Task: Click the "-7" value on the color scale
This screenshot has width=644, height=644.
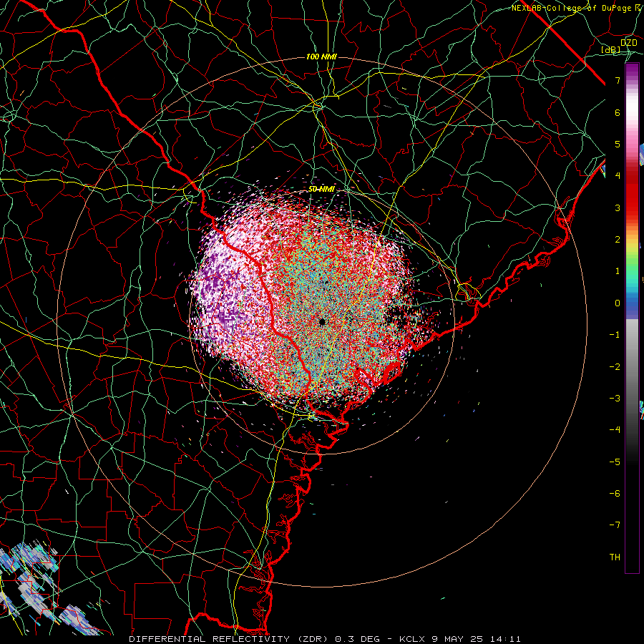Action: coord(615,525)
